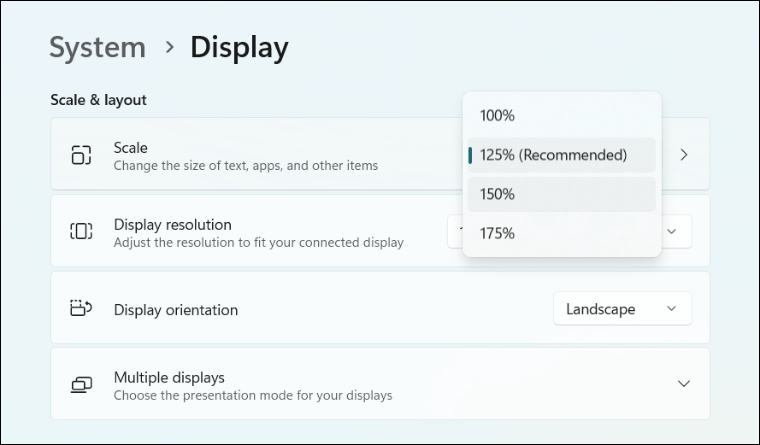Click the breadcrumb separator arrow after System
760x445 pixels.
coord(168,47)
